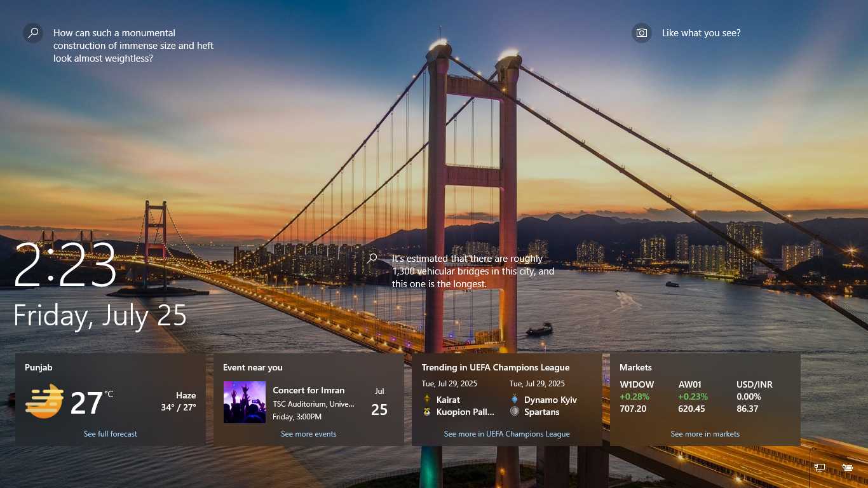The width and height of the screenshot is (868, 488).
Task: Click the Concert for Imran title
Action: [x=309, y=390]
